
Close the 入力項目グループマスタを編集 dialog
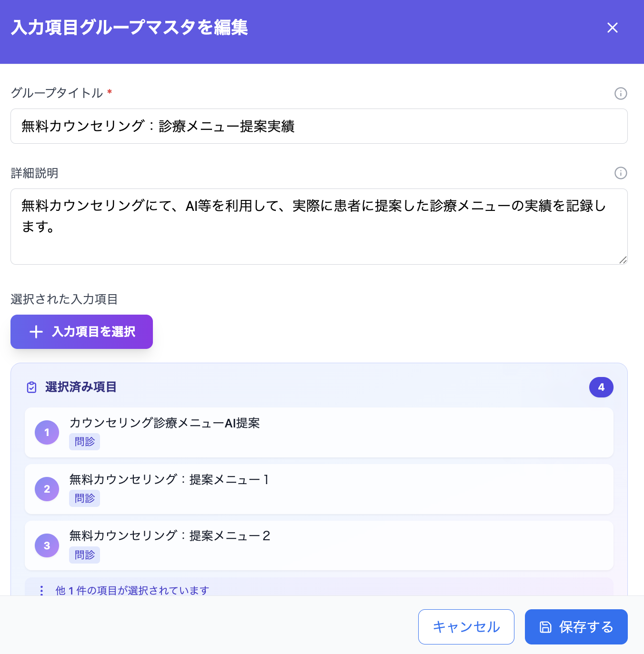pyautogui.click(x=613, y=28)
